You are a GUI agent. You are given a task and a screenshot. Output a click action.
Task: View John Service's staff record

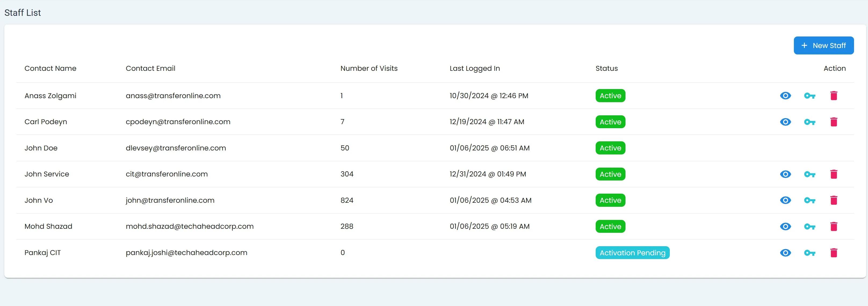coord(785,174)
